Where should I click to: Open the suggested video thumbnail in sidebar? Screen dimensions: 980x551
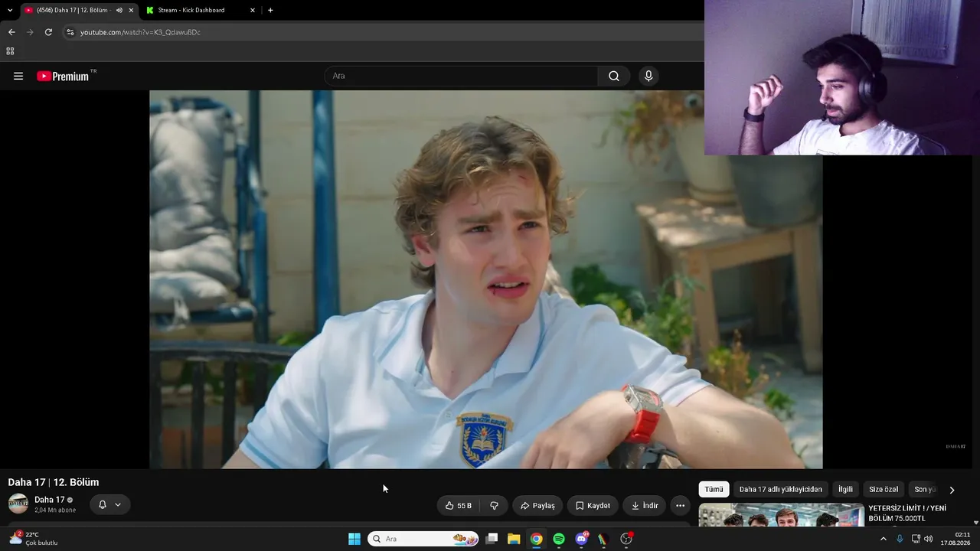pyautogui.click(x=781, y=515)
